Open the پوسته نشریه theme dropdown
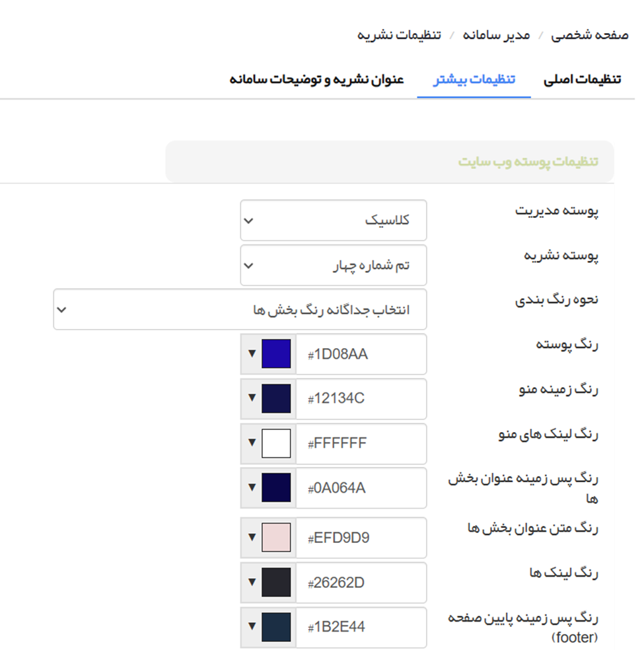The width and height of the screenshot is (644, 650). [334, 266]
